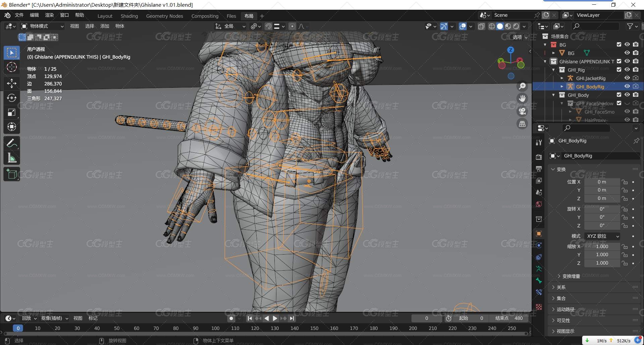Open rotation mode XYZ Euler dropdown
The width and height of the screenshot is (644, 345).
pyautogui.click(x=602, y=236)
